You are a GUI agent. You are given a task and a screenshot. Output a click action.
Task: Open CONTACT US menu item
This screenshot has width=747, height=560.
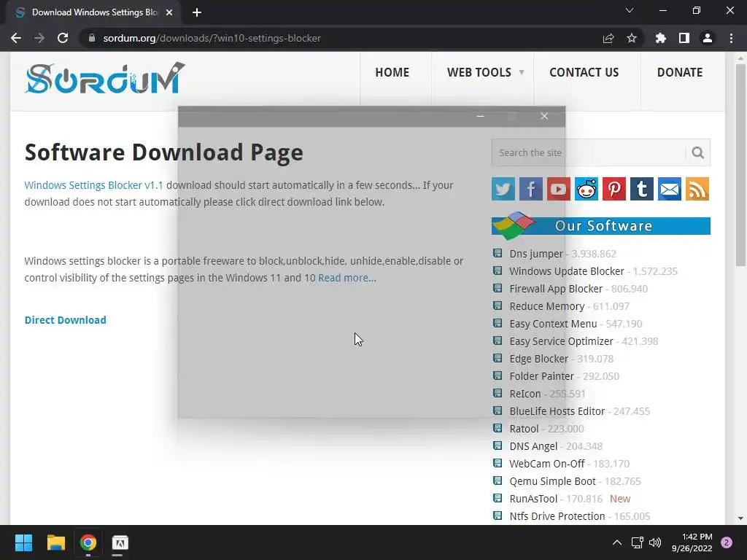click(584, 72)
